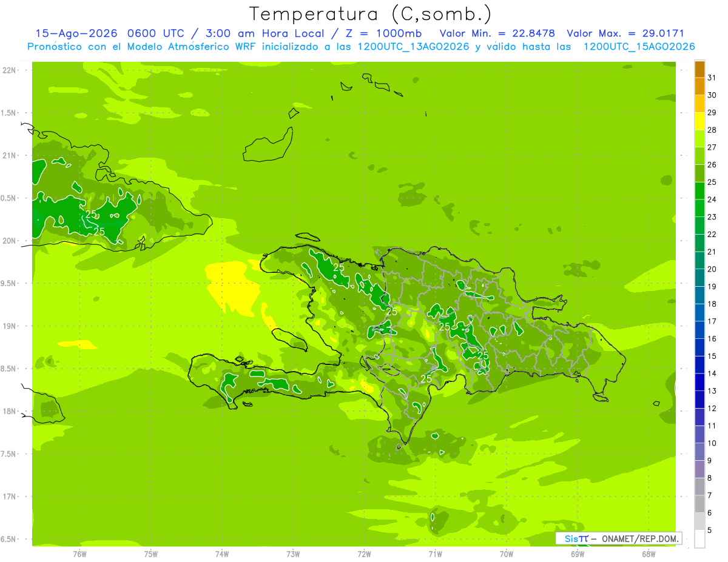Image resolution: width=728 pixels, height=562 pixels.
Task: Click the '10' label on color scale
Action: pos(712,443)
